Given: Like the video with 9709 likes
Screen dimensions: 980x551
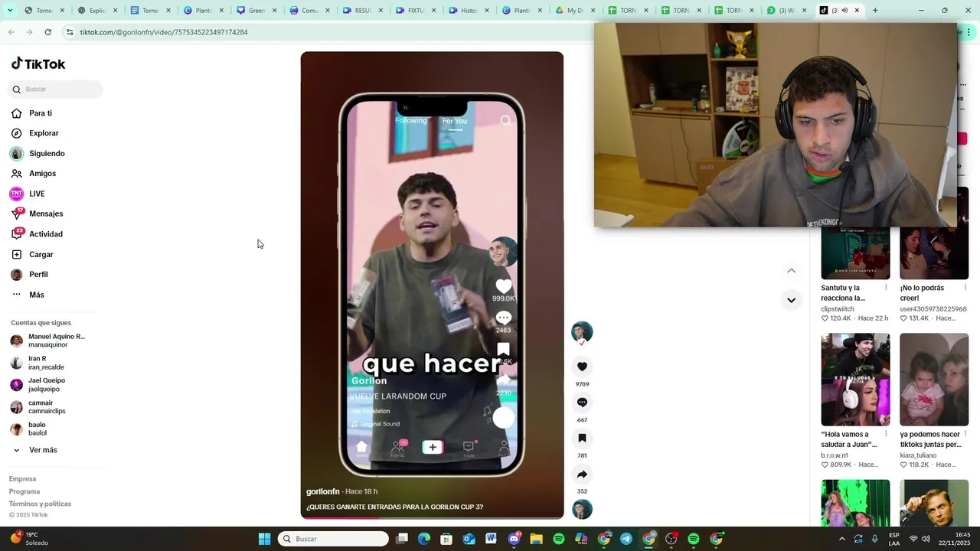Looking at the screenshot, I should (x=582, y=367).
